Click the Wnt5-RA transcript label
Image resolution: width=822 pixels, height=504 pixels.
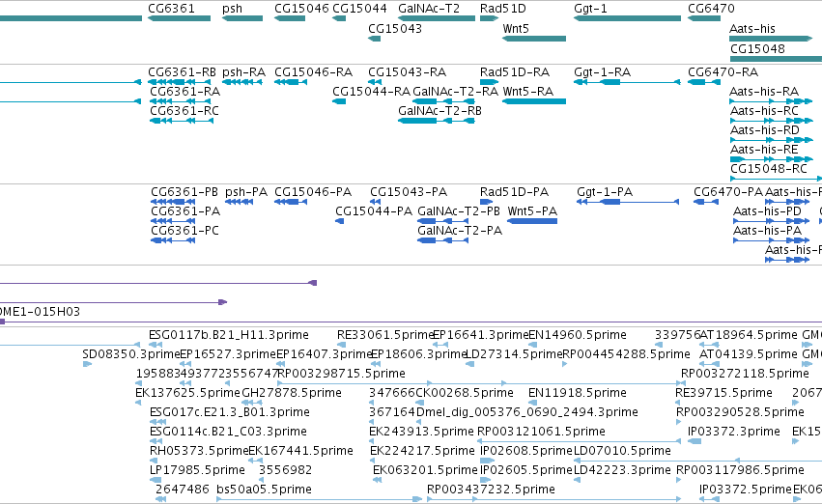pyautogui.click(x=528, y=91)
